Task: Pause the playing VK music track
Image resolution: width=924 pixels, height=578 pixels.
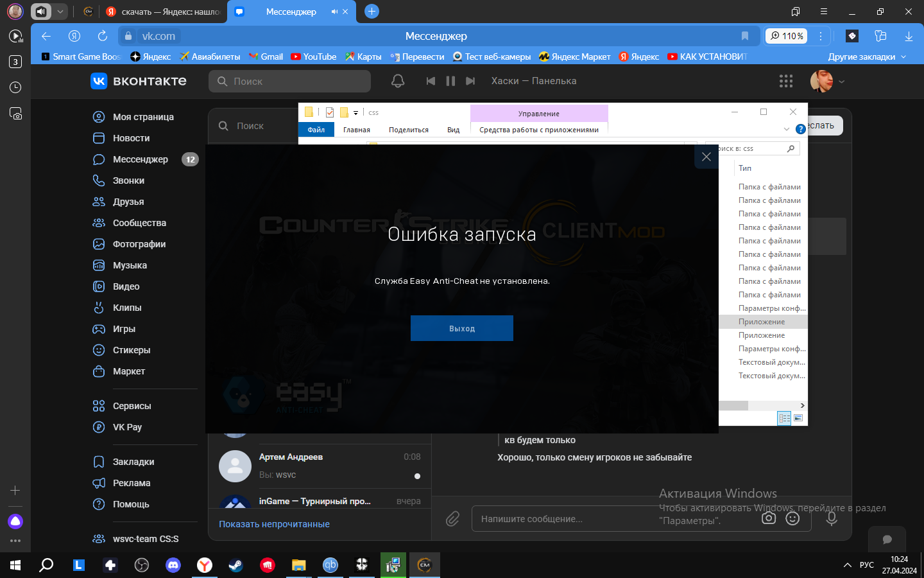Action: coord(450,81)
